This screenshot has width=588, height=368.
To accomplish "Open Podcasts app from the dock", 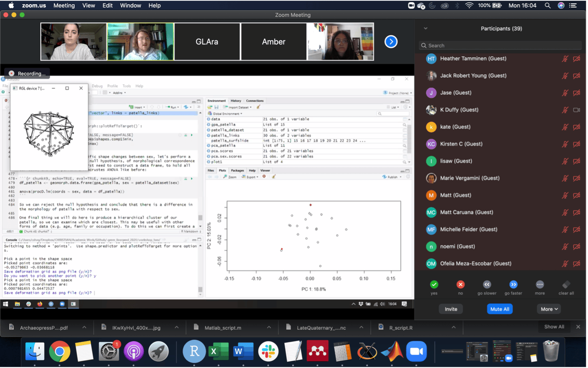I will (x=134, y=351).
